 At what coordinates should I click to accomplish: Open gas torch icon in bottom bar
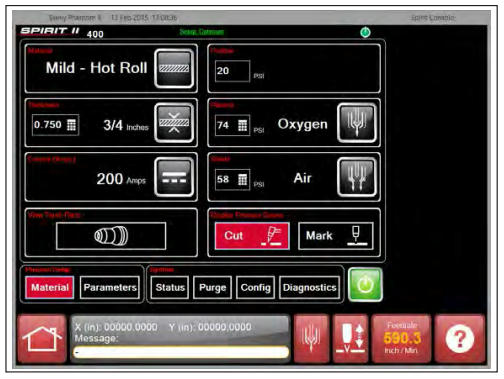(x=311, y=339)
